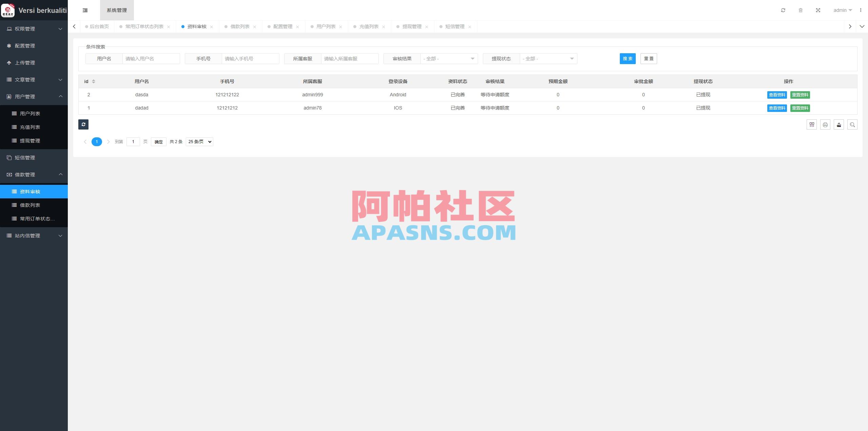Sort the table by the id column
Viewport: 868px width, 431px height.
click(x=93, y=81)
